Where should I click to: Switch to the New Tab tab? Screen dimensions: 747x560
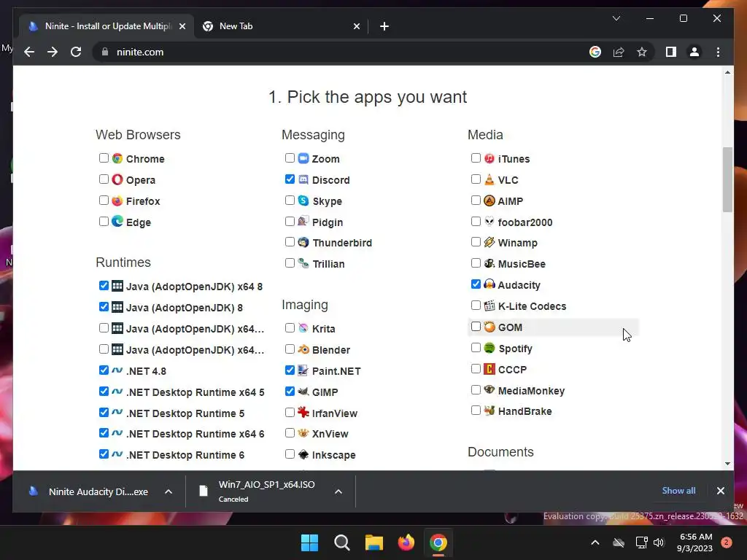tap(281, 26)
